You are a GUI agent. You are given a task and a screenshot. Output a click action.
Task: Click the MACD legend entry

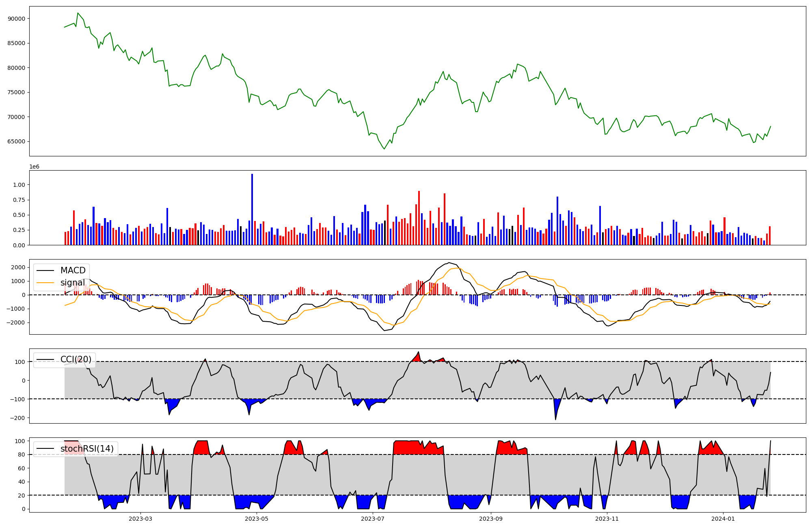pyautogui.click(x=73, y=270)
